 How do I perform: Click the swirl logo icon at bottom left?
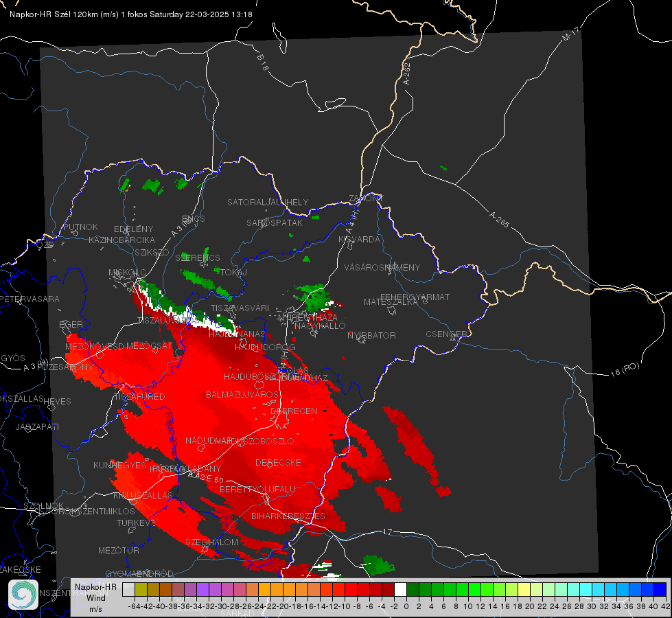point(23,595)
